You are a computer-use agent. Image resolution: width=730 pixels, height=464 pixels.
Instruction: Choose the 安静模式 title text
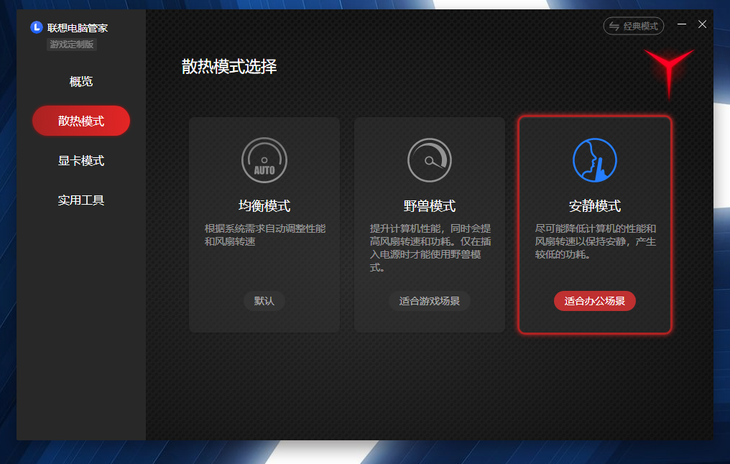point(594,206)
